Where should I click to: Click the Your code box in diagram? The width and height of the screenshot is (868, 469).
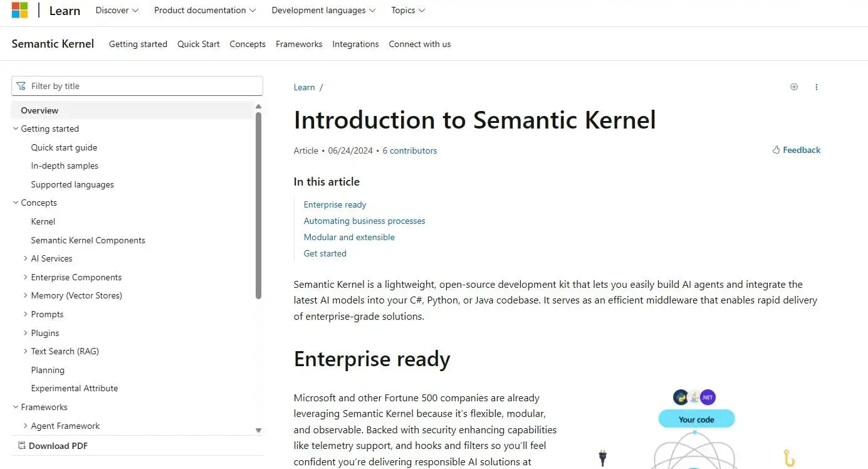[x=696, y=419]
